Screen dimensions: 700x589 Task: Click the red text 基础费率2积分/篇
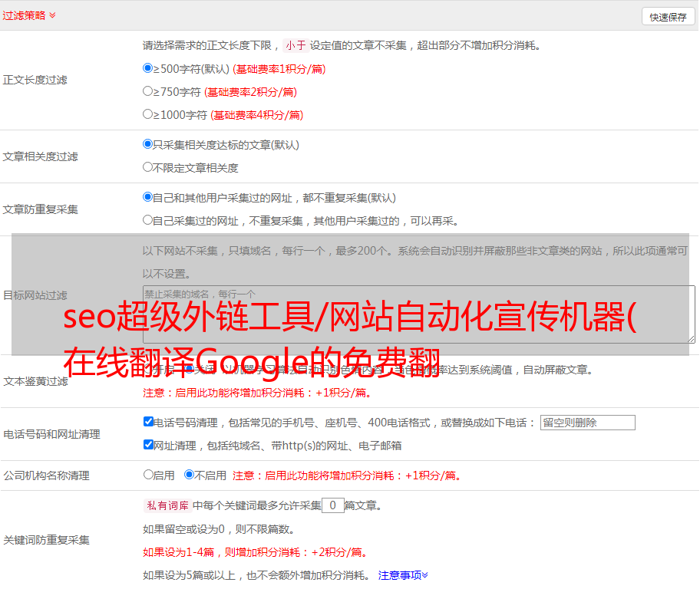coord(250,92)
